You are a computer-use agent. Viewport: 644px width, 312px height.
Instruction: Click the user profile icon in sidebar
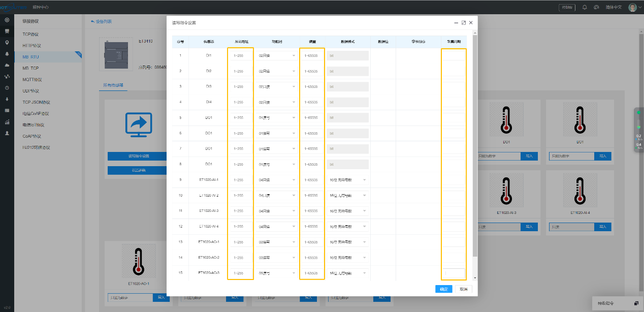point(7,133)
